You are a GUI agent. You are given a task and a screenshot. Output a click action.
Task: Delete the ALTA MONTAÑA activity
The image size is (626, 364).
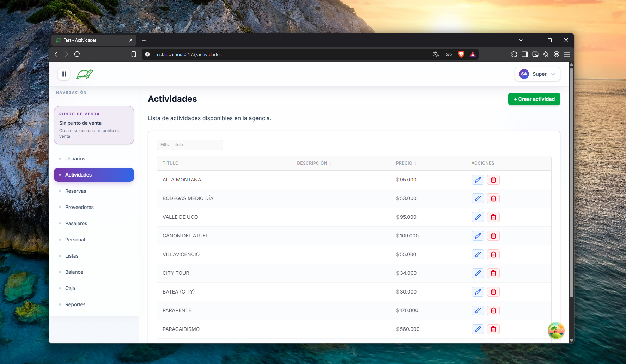click(493, 180)
